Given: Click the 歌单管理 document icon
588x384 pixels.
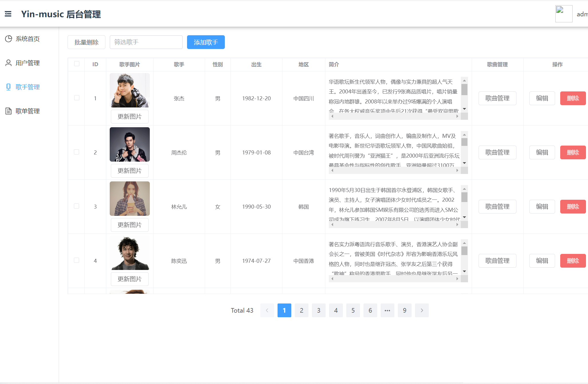Looking at the screenshot, I should (x=9, y=111).
